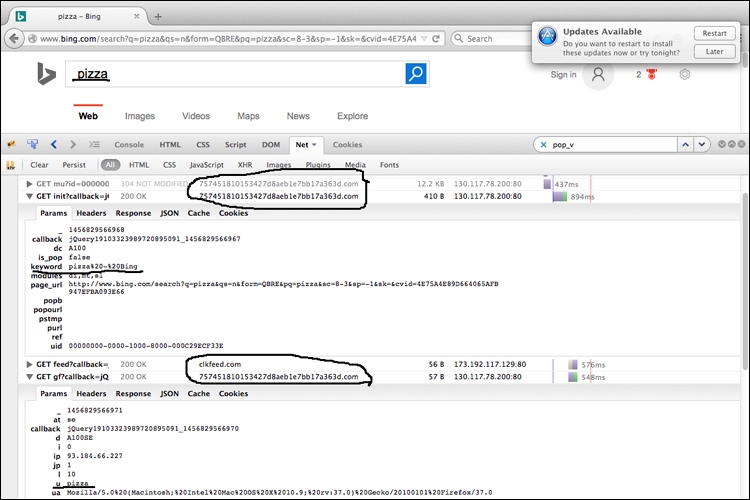Open Bing Maps results
Screen dimensions: 750x500
tap(248, 116)
